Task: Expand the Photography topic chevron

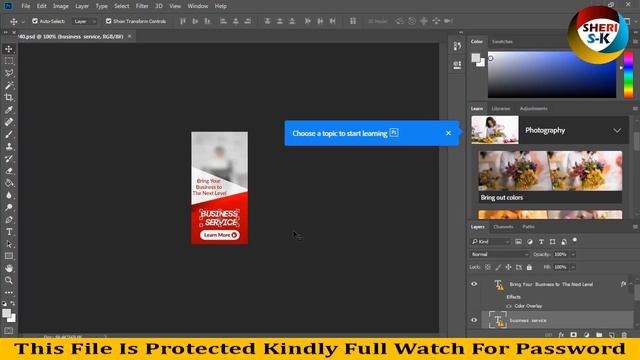Action: (x=617, y=131)
